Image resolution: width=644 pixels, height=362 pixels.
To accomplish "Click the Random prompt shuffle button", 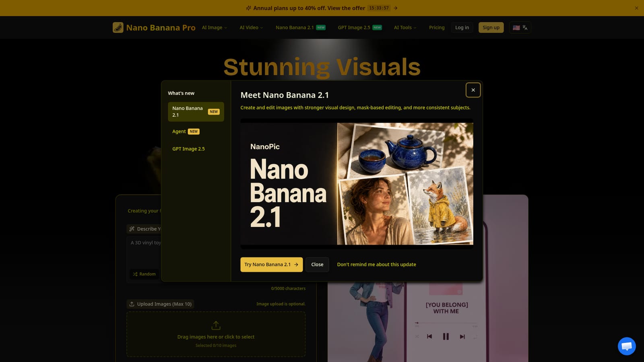I will point(144,274).
